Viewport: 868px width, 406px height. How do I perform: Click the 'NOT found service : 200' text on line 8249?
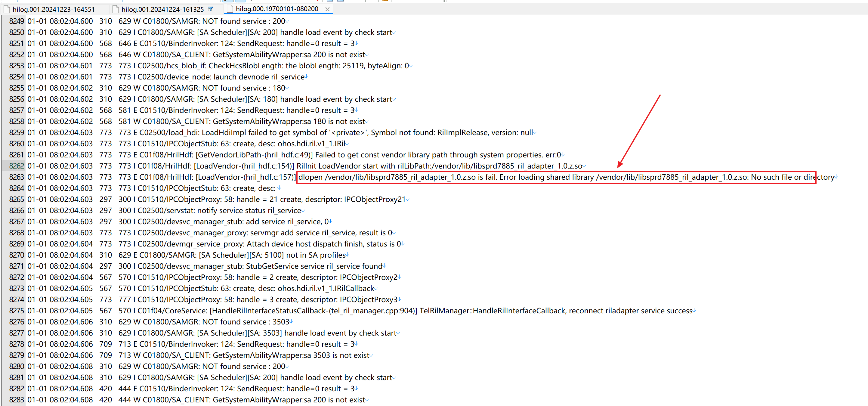(x=244, y=21)
